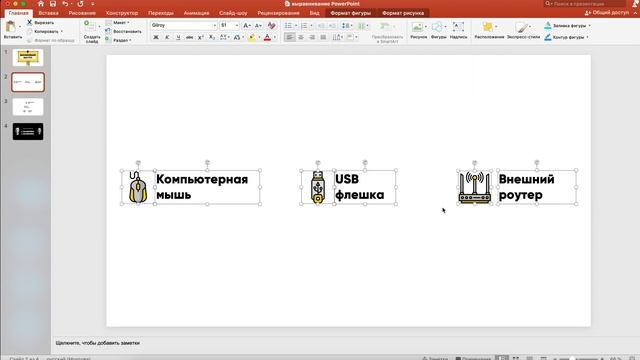Align text left
This screenshot has height=360, width=640.
click(289, 37)
